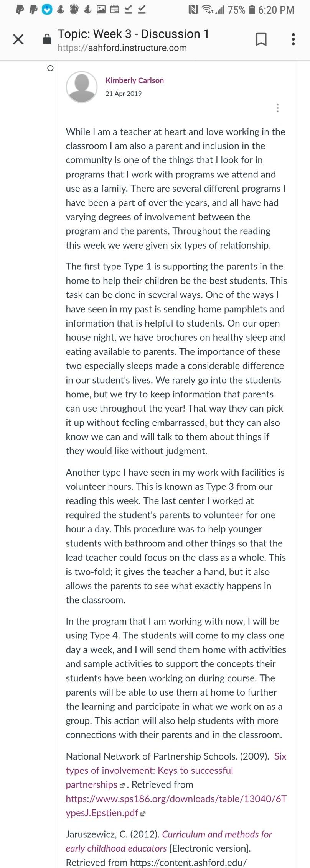Tap the padlock secure site icon
The width and height of the screenshot is (310, 868).
pyautogui.click(x=46, y=39)
